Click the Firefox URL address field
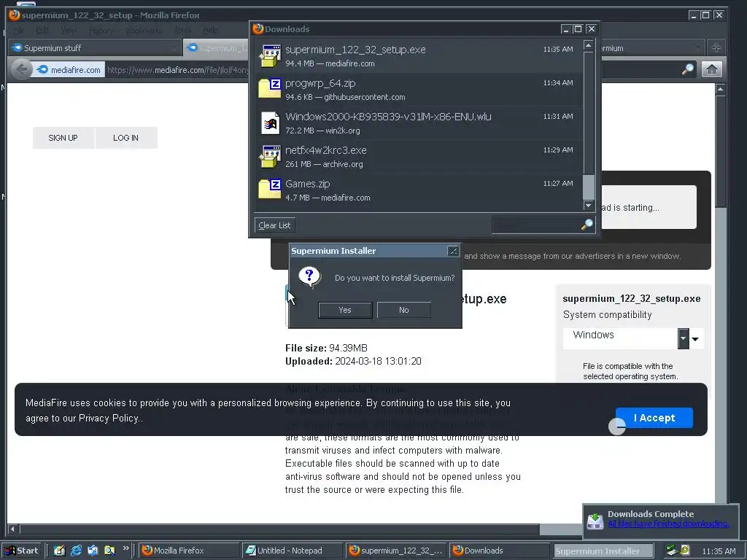The height and width of the screenshot is (560, 747). point(177,70)
